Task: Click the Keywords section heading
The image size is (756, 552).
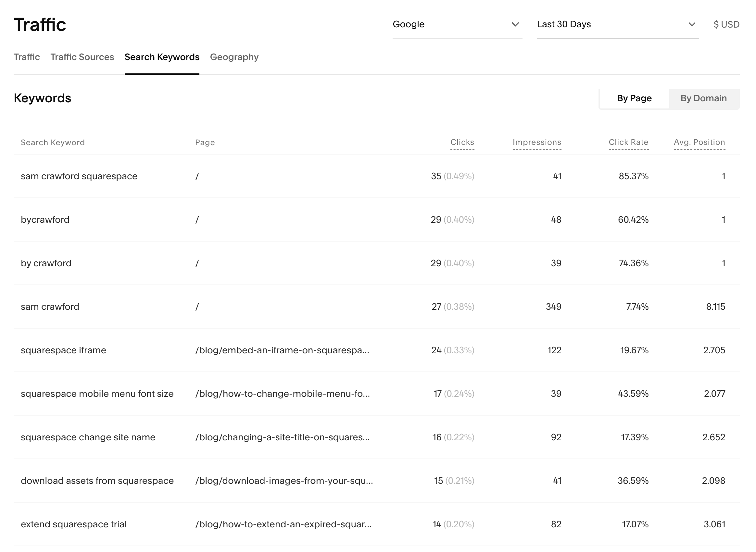Action: [43, 98]
